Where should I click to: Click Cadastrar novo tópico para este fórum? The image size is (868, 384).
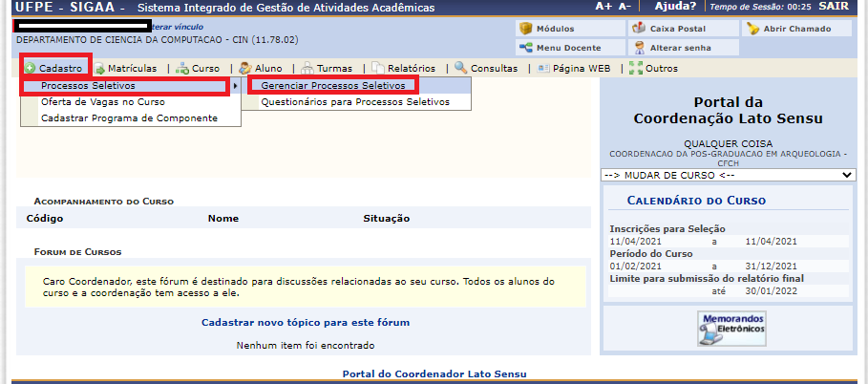click(x=306, y=323)
